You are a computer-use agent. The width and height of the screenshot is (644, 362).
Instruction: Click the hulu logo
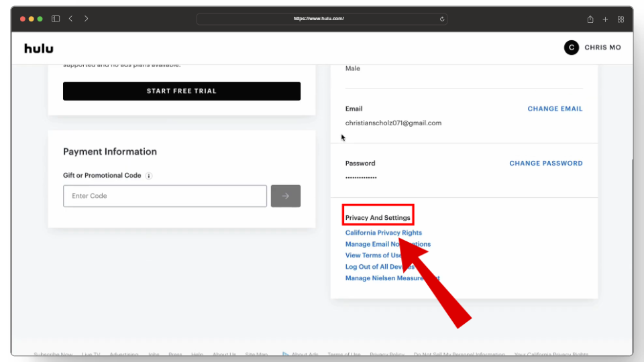(39, 48)
